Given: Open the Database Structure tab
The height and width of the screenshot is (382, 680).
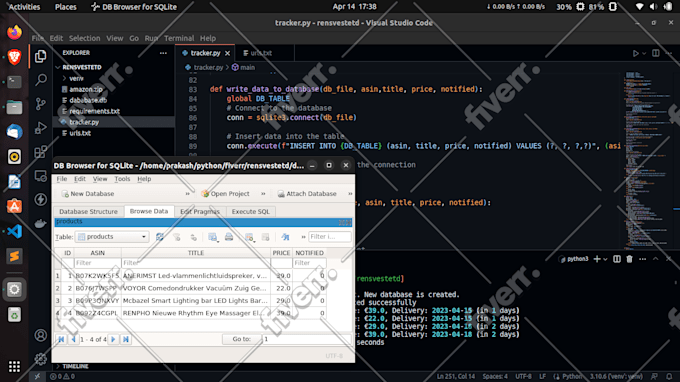Looking at the screenshot, I should (88, 212).
